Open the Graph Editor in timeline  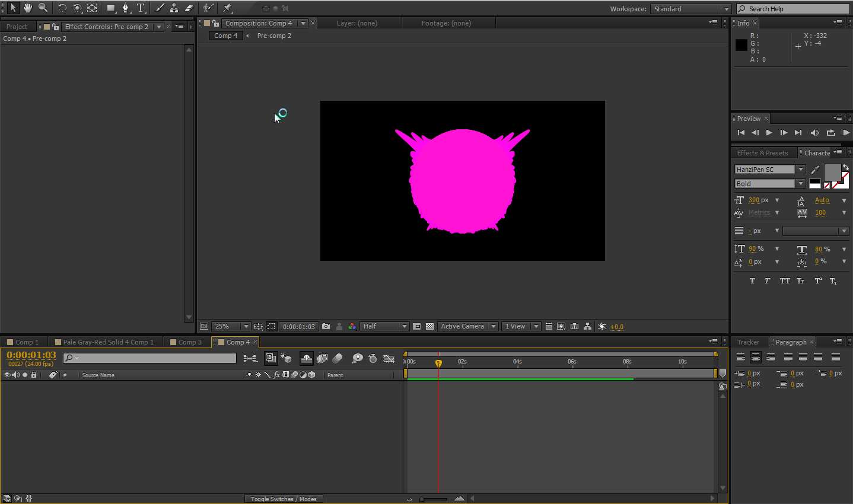point(389,358)
